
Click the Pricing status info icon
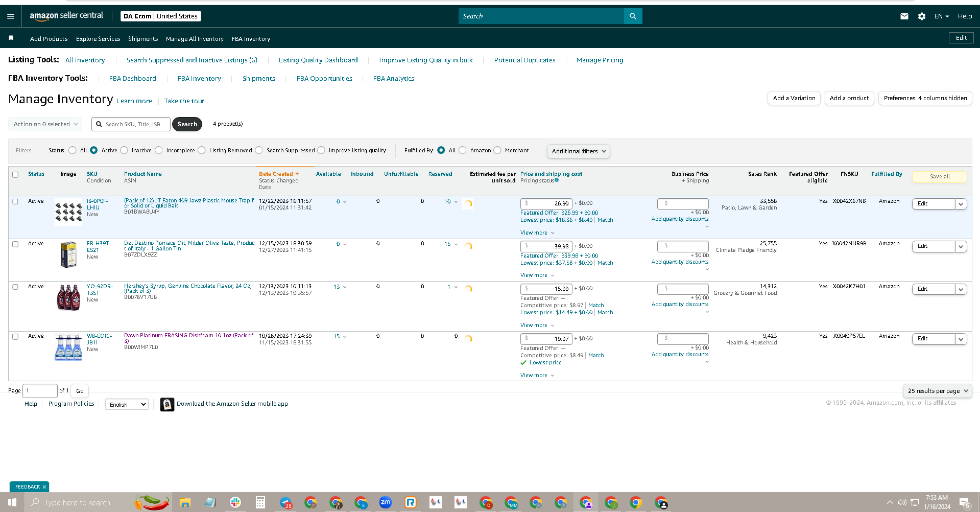557,180
